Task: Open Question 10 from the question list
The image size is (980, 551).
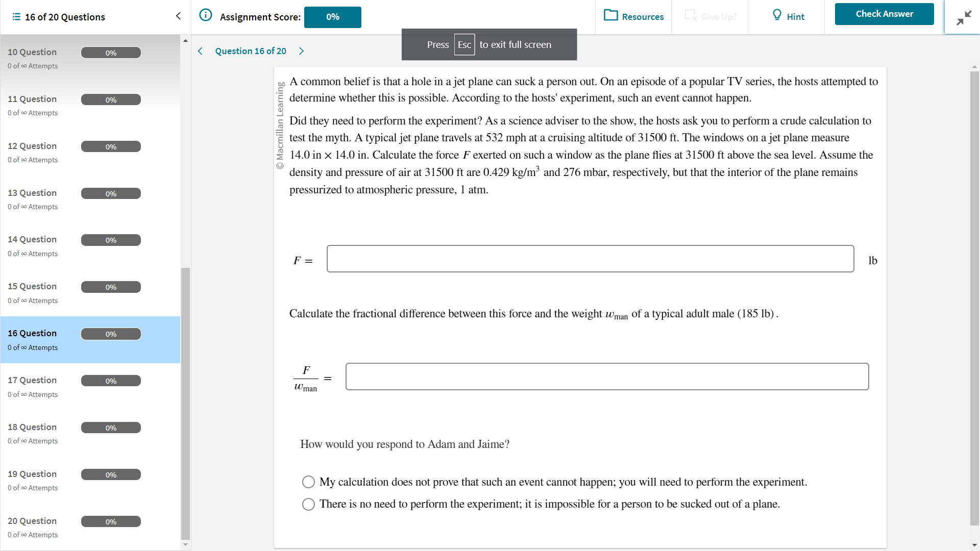Action: tap(32, 52)
